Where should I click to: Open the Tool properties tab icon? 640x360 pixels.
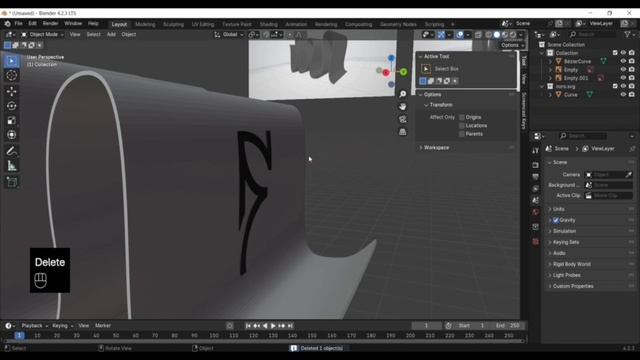536,151
